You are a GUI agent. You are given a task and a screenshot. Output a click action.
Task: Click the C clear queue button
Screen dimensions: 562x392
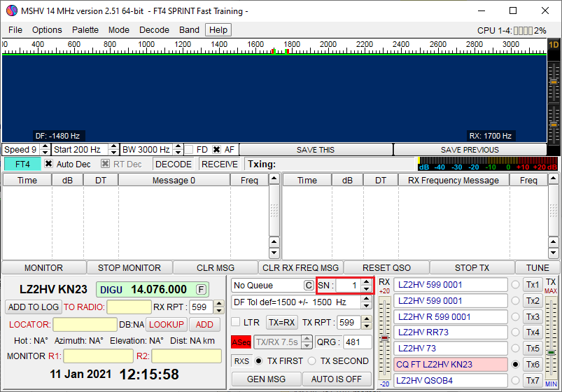tap(309, 286)
